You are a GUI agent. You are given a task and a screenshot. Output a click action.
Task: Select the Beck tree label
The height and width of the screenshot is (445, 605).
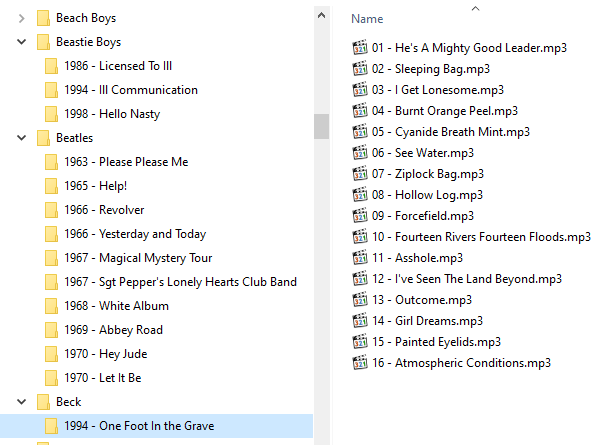68,402
